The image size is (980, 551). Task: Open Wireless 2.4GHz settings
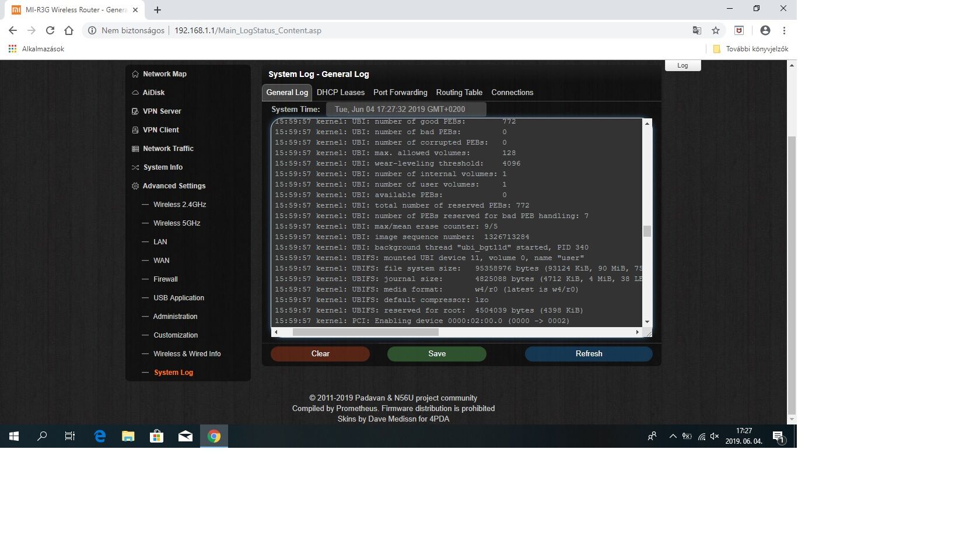(x=180, y=205)
